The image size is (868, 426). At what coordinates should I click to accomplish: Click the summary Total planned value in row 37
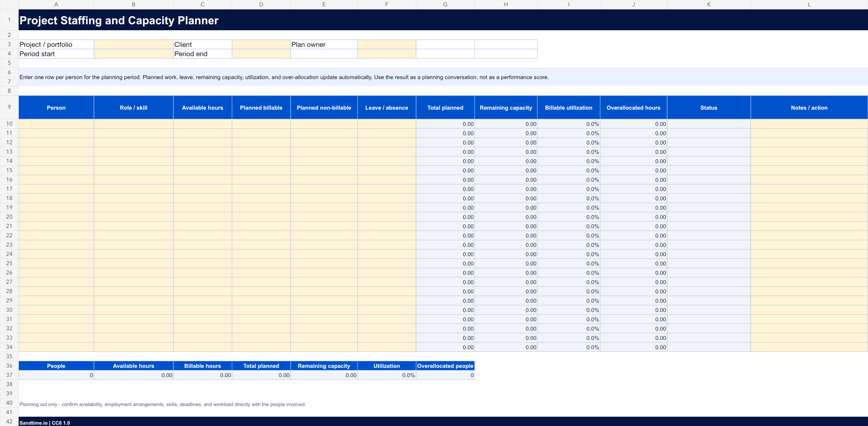pos(261,375)
